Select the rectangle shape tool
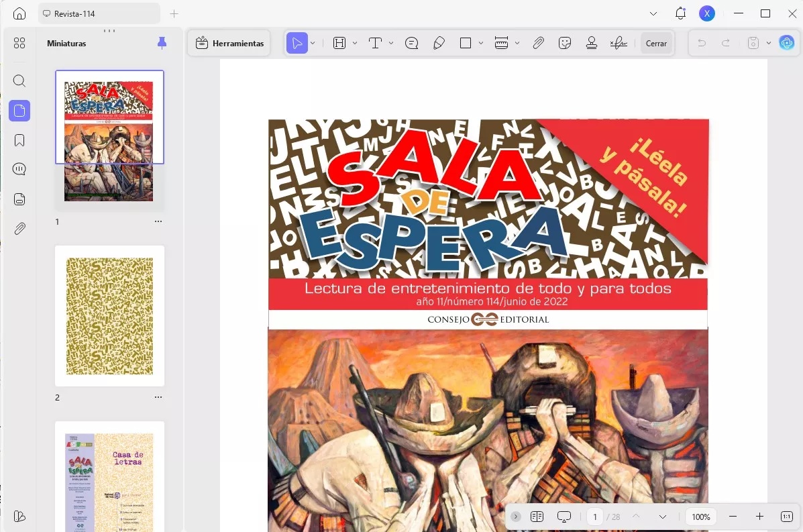Image resolution: width=803 pixels, height=532 pixels. pyautogui.click(x=466, y=44)
